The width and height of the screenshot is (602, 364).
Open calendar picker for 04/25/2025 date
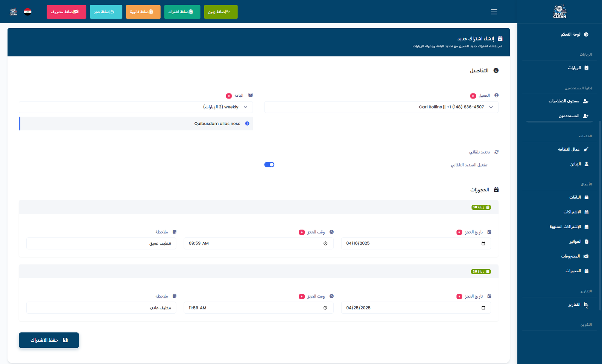483,308
